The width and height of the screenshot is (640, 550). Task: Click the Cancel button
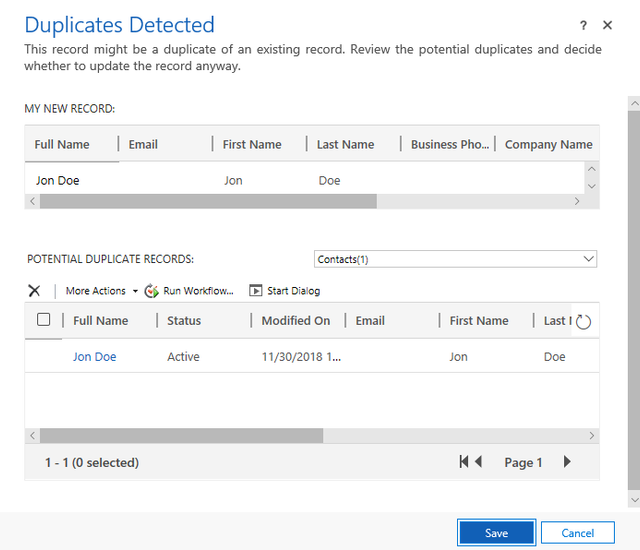[577, 533]
